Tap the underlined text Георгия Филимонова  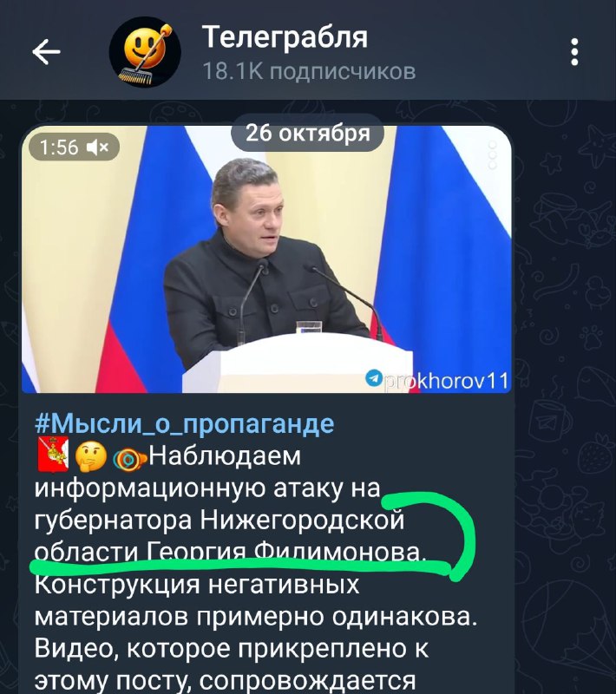[x=286, y=553]
